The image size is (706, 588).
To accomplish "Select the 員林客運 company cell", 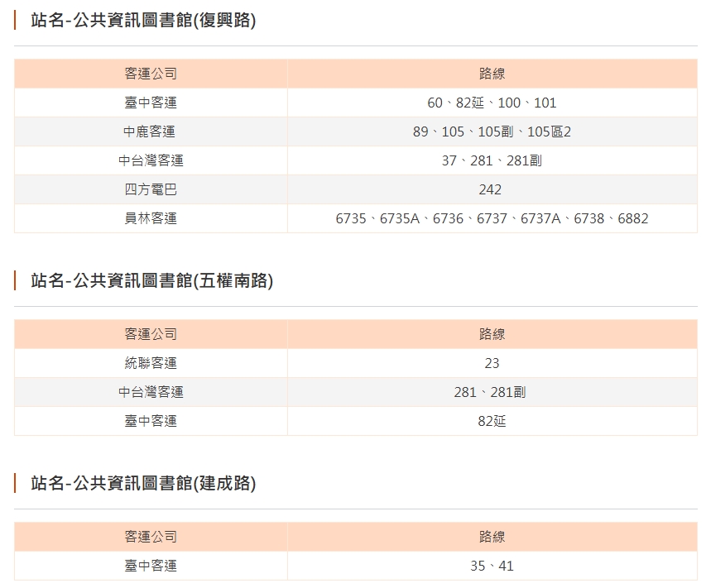I will 151,218.
